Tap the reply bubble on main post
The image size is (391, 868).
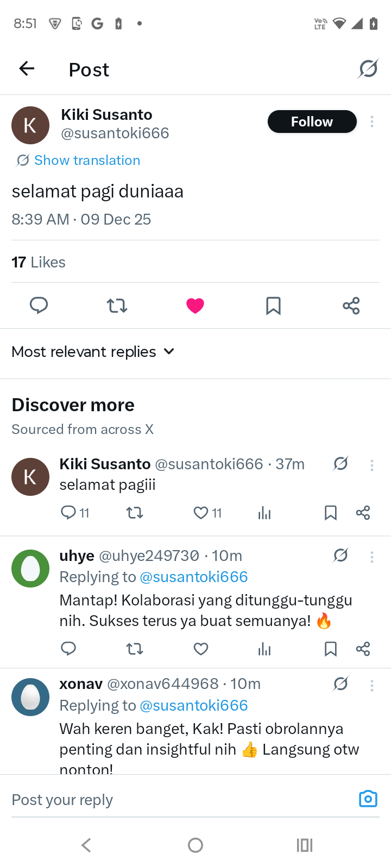click(x=39, y=305)
